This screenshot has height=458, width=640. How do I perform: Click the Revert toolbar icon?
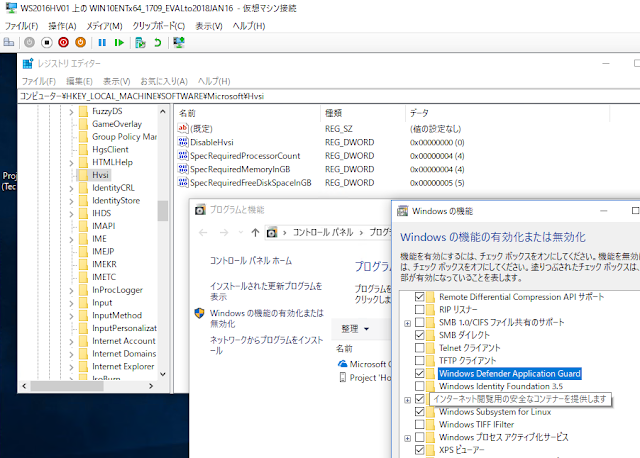158,42
